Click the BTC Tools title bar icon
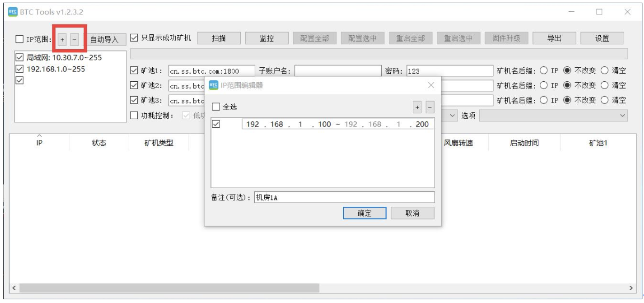Screen dimensions: 644x303 [x=12, y=12]
